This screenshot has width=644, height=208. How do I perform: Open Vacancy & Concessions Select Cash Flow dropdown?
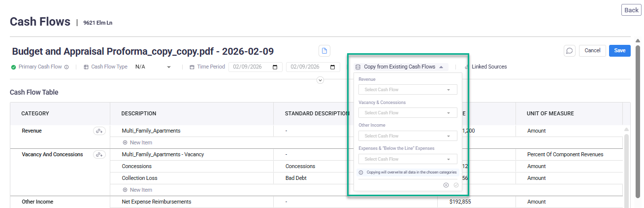(408, 113)
